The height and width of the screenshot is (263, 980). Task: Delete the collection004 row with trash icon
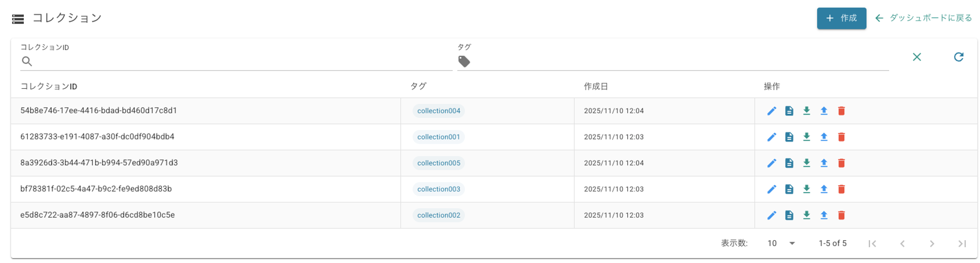pyautogui.click(x=841, y=111)
